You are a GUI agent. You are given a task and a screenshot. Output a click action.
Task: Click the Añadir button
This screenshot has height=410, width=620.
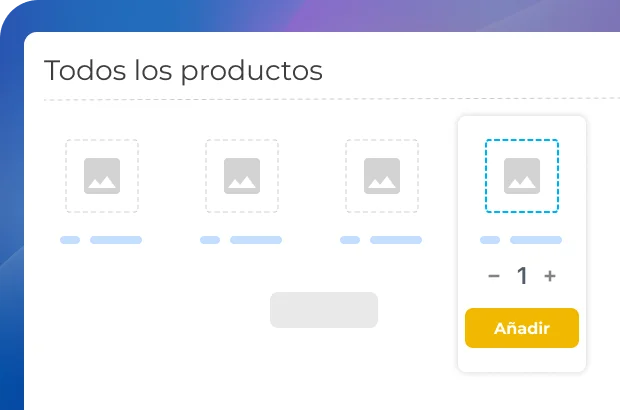(522, 328)
